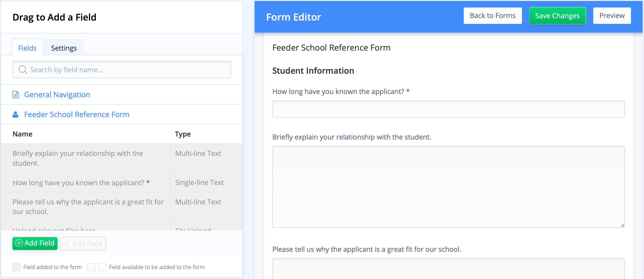This screenshot has height=279, width=644.
Task: Select 'Please tell us why' field row
Action: pos(122,207)
